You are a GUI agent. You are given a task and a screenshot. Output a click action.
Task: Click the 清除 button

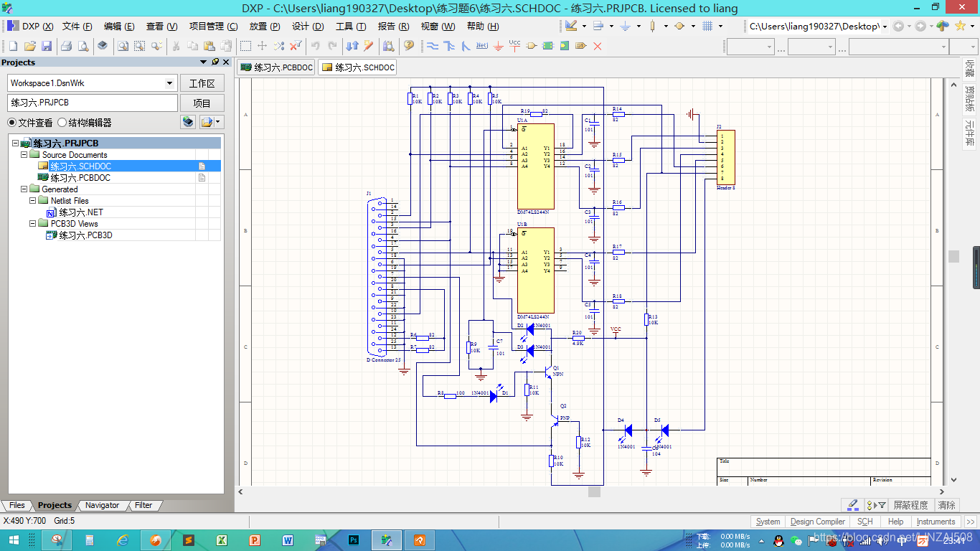pyautogui.click(x=947, y=505)
